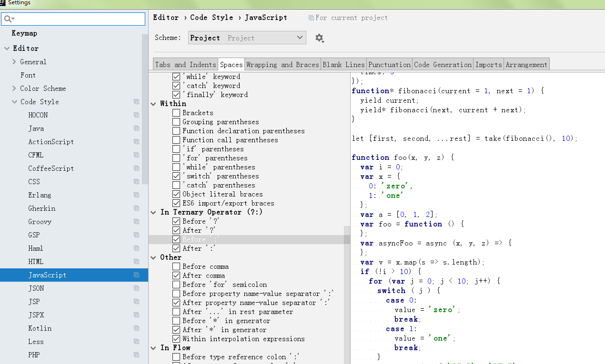
Task: Open the Punctuation tab
Action: click(389, 65)
